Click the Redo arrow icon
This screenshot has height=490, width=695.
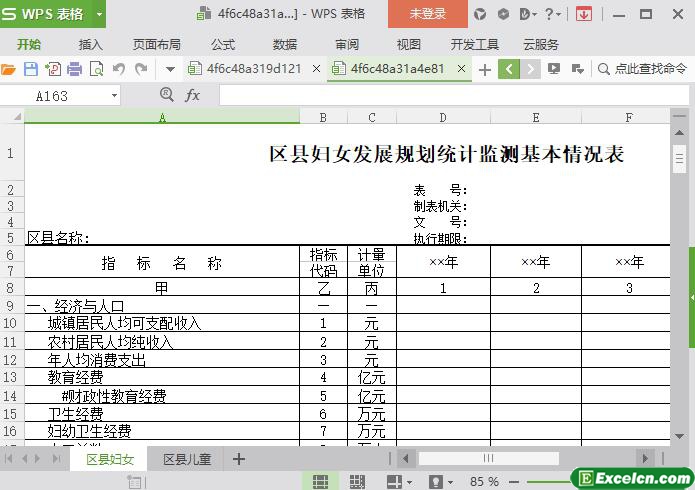pos(141,69)
